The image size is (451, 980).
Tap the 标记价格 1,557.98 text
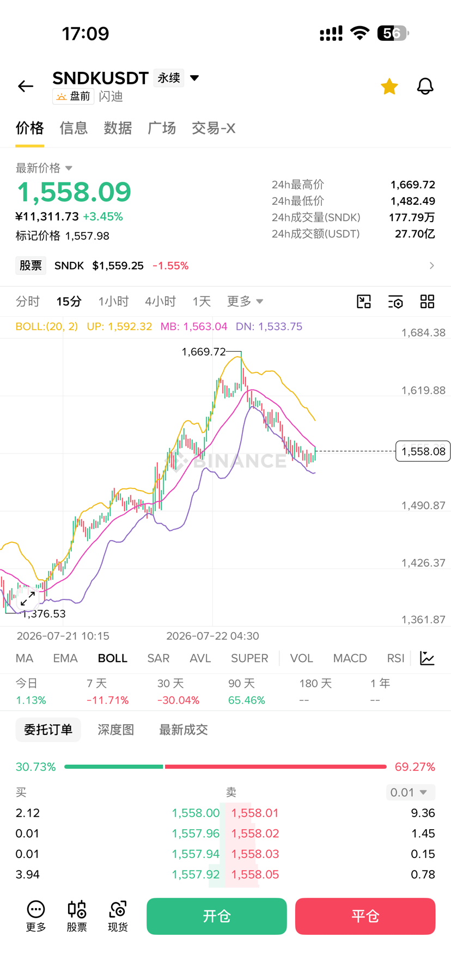[x=62, y=236]
